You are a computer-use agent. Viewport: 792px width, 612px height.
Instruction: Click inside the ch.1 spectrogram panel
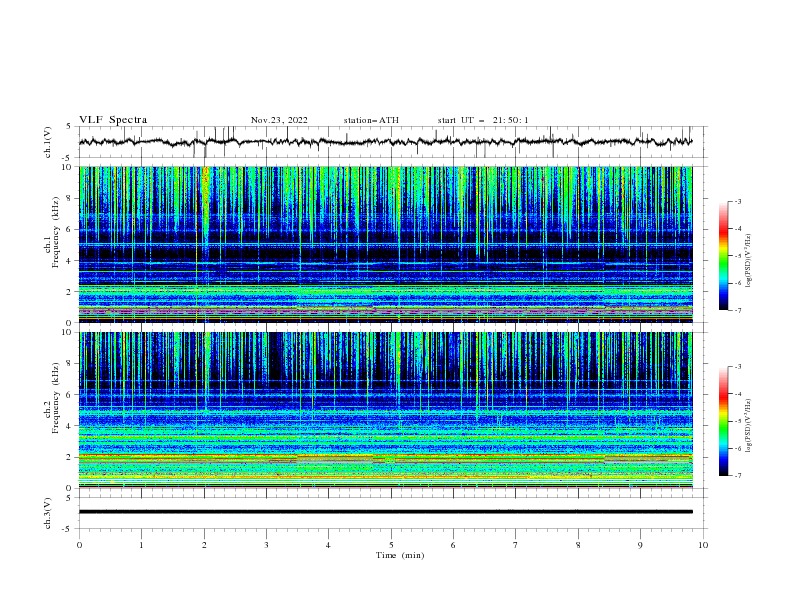coord(385,244)
